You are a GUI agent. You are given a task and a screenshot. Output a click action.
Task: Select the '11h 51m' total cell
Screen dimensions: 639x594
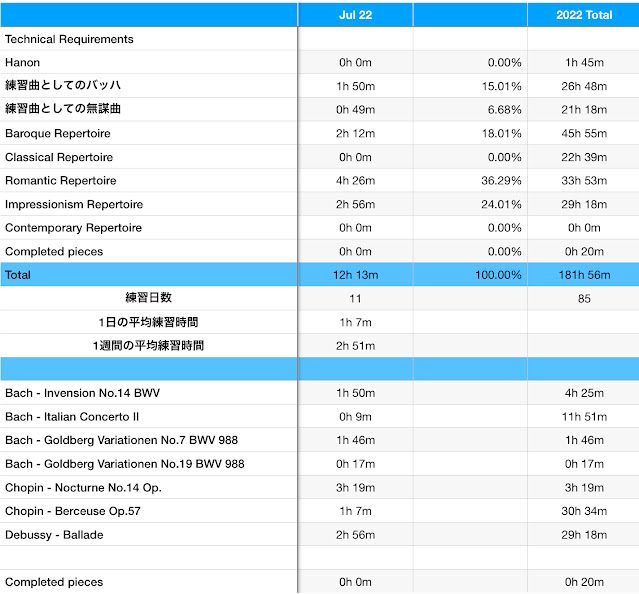tap(584, 417)
